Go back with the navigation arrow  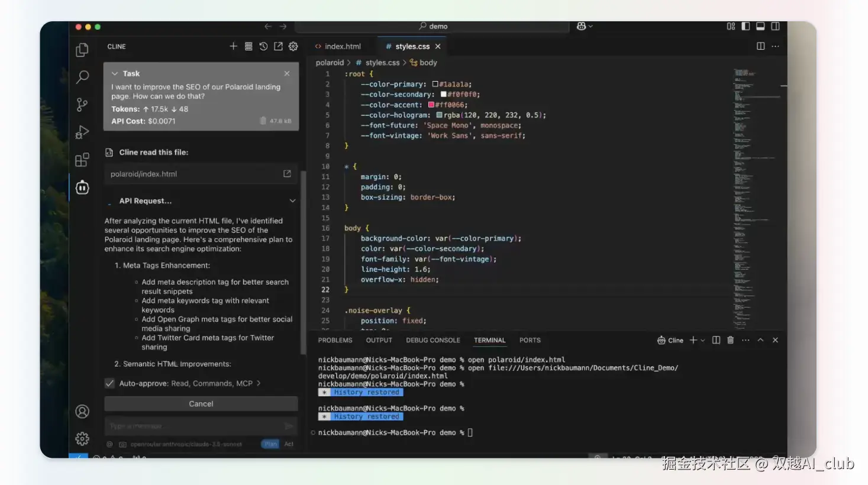coord(268,27)
